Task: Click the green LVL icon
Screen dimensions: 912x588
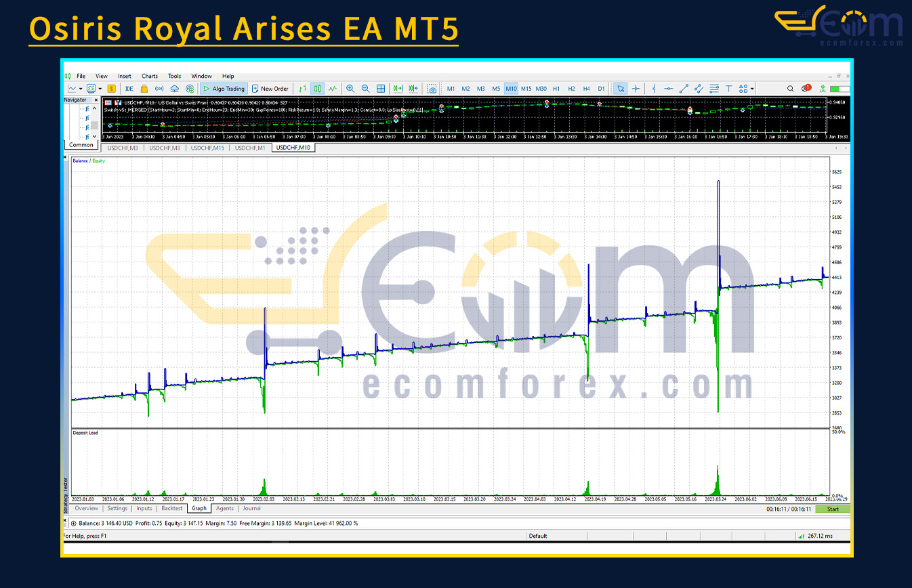Action: tap(823, 89)
